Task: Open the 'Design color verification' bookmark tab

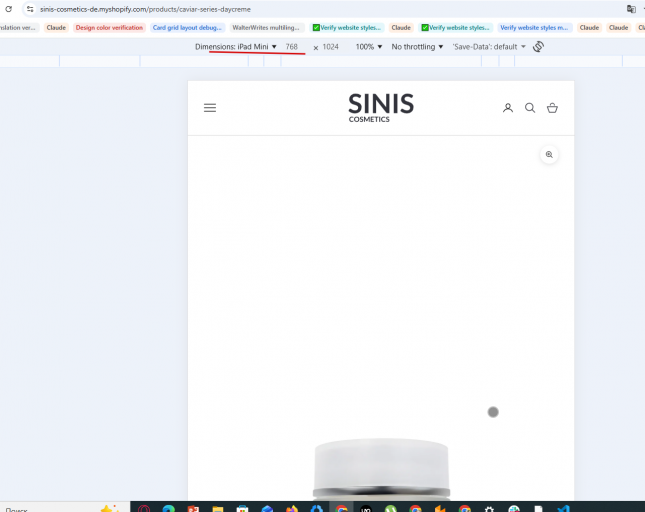Action: pyautogui.click(x=109, y=28)
